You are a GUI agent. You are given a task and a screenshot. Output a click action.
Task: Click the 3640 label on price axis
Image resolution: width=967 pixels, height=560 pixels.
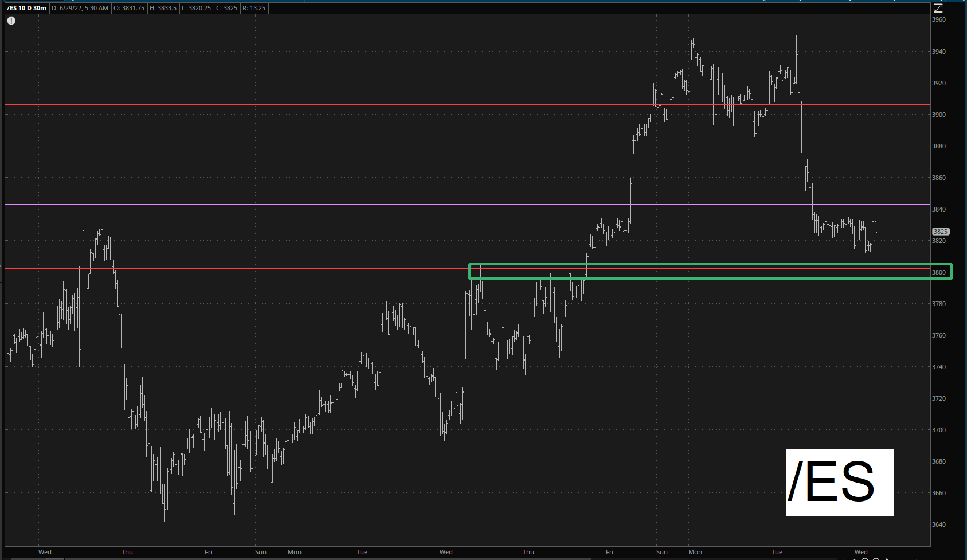tap(939, 524)
